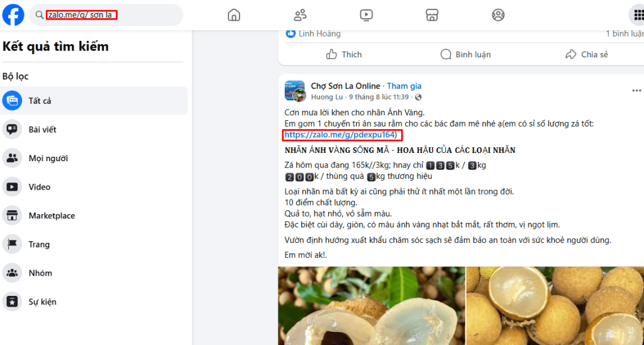
Task: Open the Watch video icon
Action: tap(366, 15)
